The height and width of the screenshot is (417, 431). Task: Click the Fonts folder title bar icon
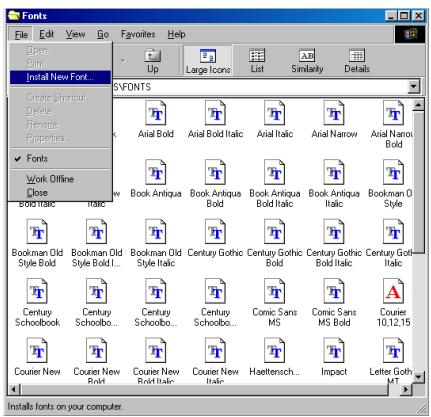click(14, 16)
